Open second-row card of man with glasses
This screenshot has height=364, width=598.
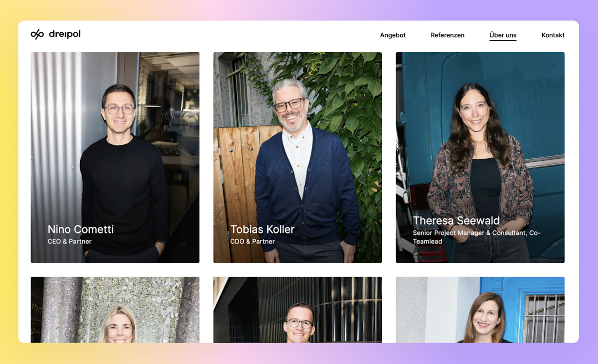coord(298,310)
